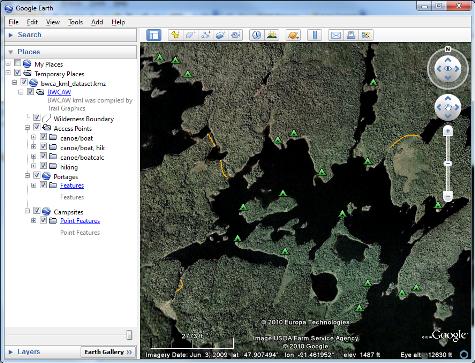
Task: Uncheck the Wilderness Boundary checkbox
Action: tap(37, 118)
